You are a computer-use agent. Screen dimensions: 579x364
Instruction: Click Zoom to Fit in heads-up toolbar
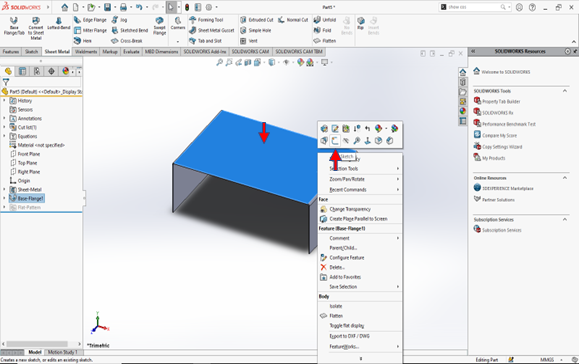pos(219,62)
